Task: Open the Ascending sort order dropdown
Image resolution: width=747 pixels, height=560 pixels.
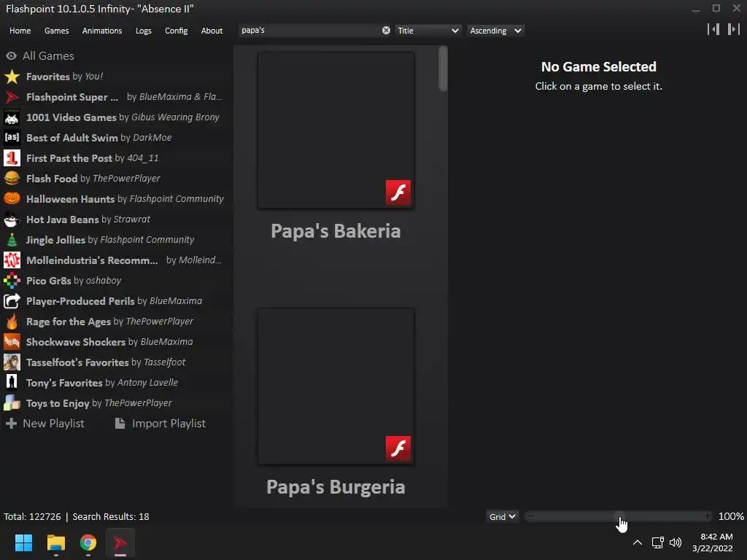Action: click(x=495, y=31)
